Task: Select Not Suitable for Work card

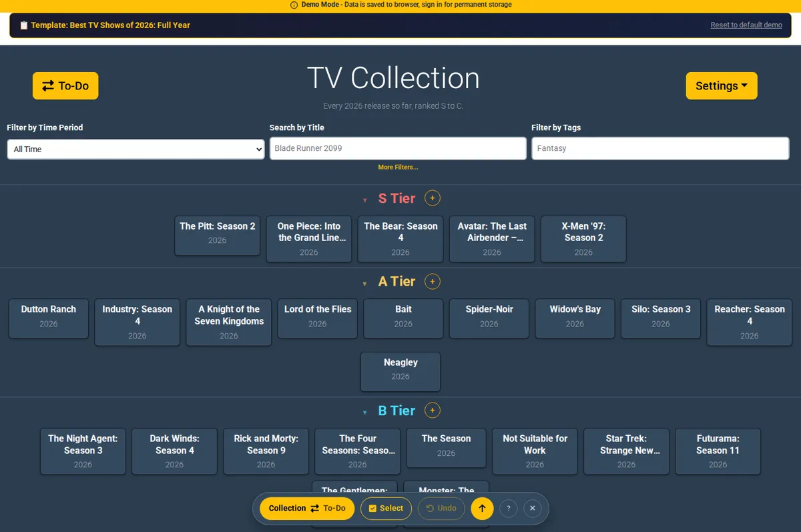Action: click(535, 451)
